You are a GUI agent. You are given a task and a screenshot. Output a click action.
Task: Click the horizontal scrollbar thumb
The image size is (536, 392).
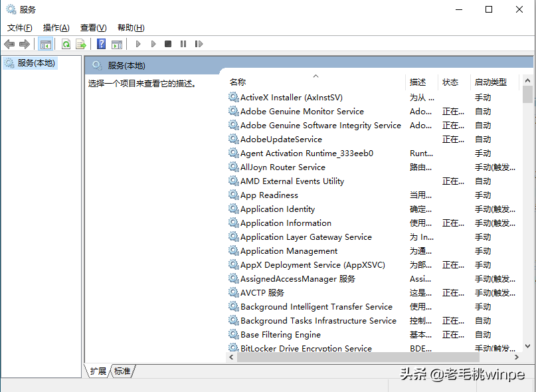click(358, 357)
